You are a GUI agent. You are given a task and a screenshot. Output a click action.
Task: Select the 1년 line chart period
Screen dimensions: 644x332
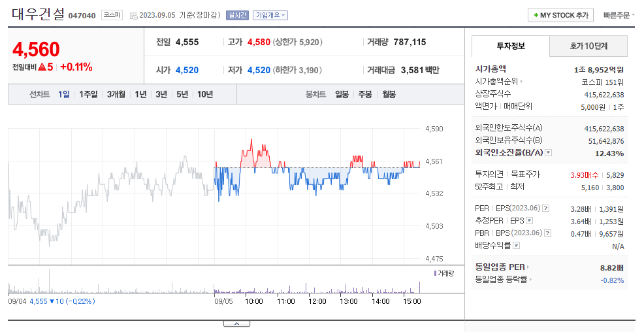coord(140,94)
